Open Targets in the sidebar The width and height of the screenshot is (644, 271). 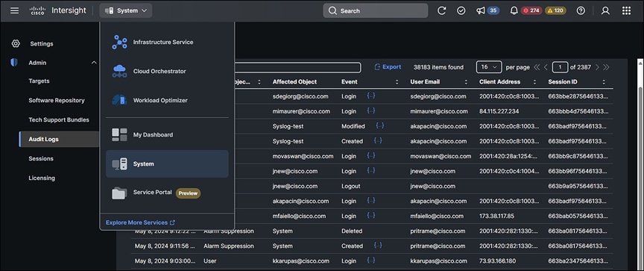pyautogui.click(x=39, y=81)
